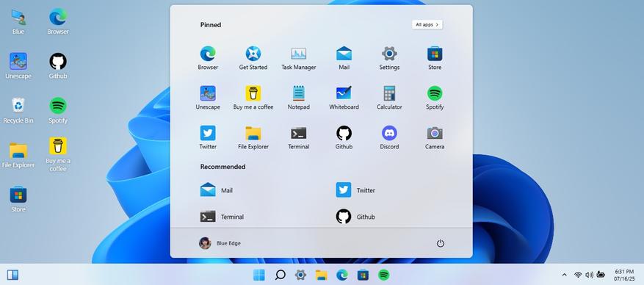Select the Recycle Bin on desktop
Screen dimensions: 644x285
point(18,110)
